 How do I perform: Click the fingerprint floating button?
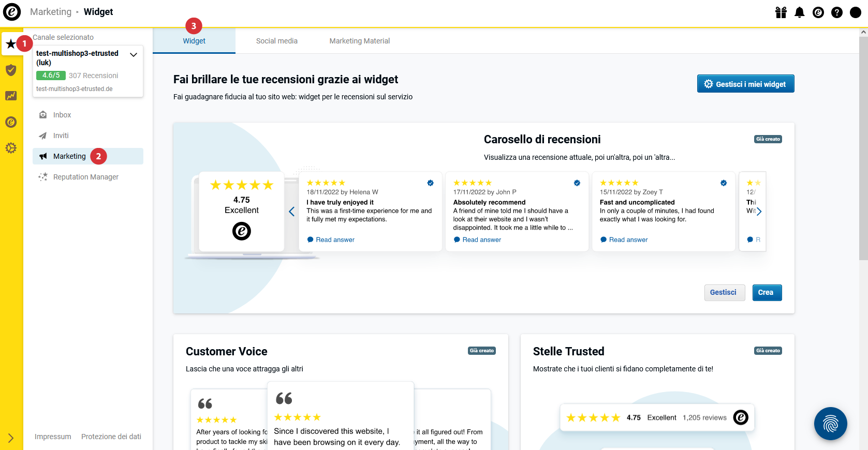click(x=830, y=424)
